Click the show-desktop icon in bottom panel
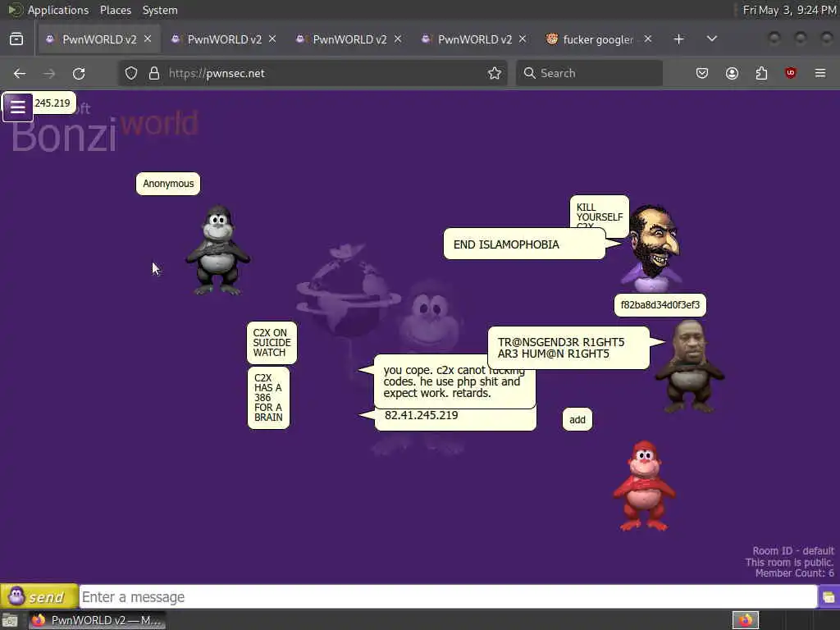 [x=10, y=620]
